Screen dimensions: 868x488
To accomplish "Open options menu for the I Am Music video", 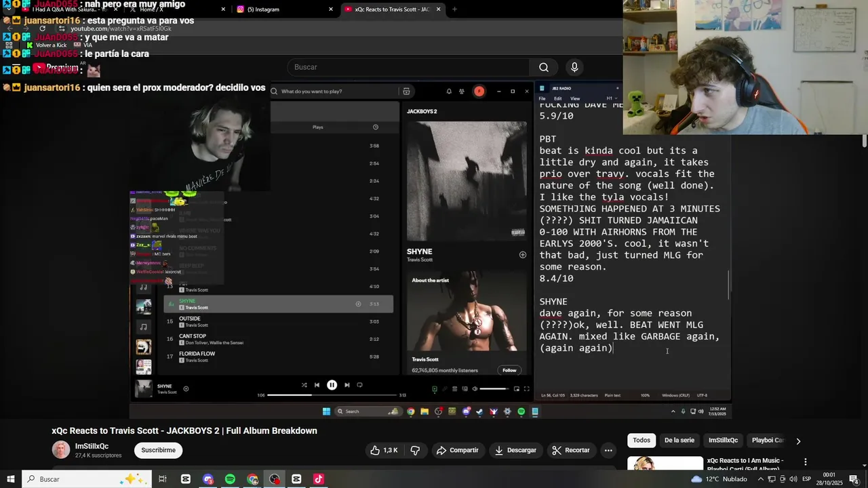I will coord(806,462).
